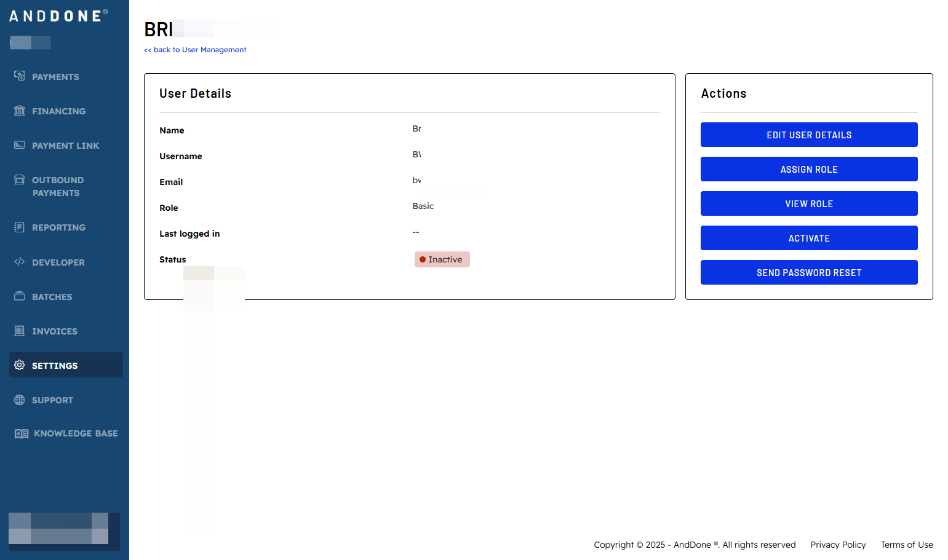Viewport: 948px width, 560px height.
Task: Click the Financing bank icon
Action: coord(20,111)
